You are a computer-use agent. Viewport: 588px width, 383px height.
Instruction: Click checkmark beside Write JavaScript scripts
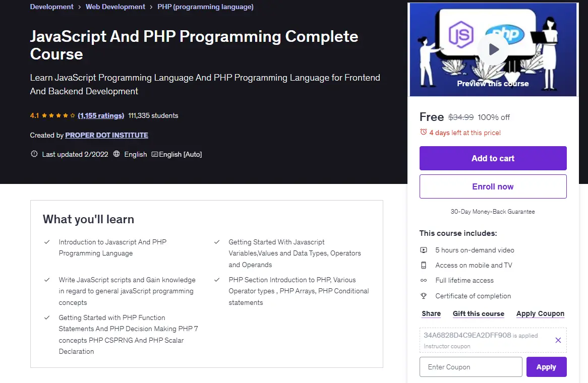47,280
